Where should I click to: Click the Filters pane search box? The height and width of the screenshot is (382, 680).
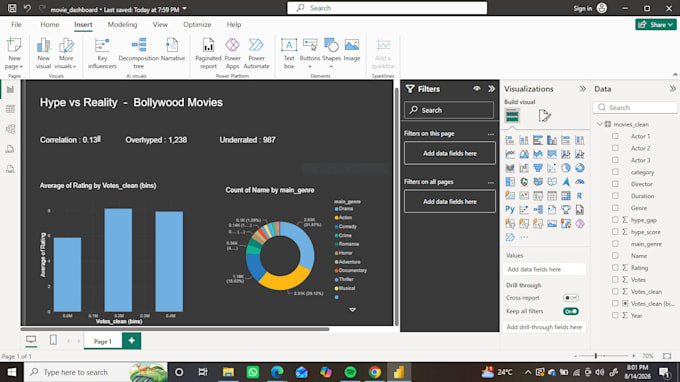[449, 110]
